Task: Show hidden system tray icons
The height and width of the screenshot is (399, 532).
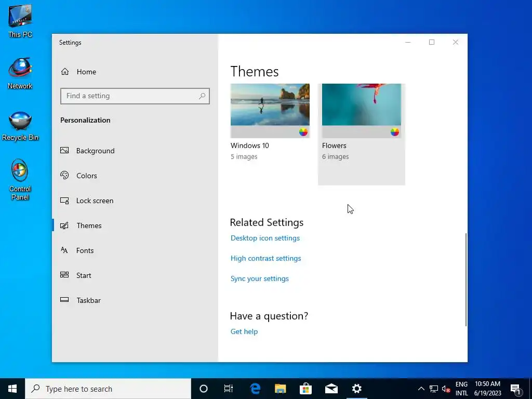Action: pos(421,389)
